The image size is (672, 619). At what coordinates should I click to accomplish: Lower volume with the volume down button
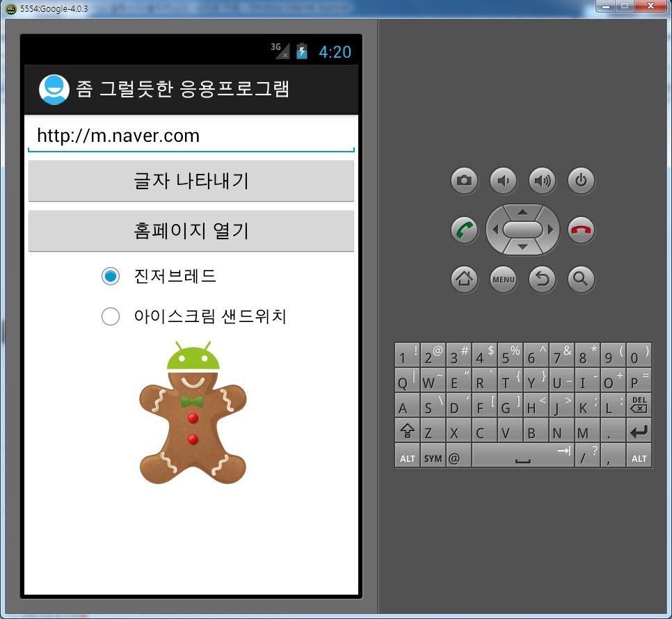[503, 180]
